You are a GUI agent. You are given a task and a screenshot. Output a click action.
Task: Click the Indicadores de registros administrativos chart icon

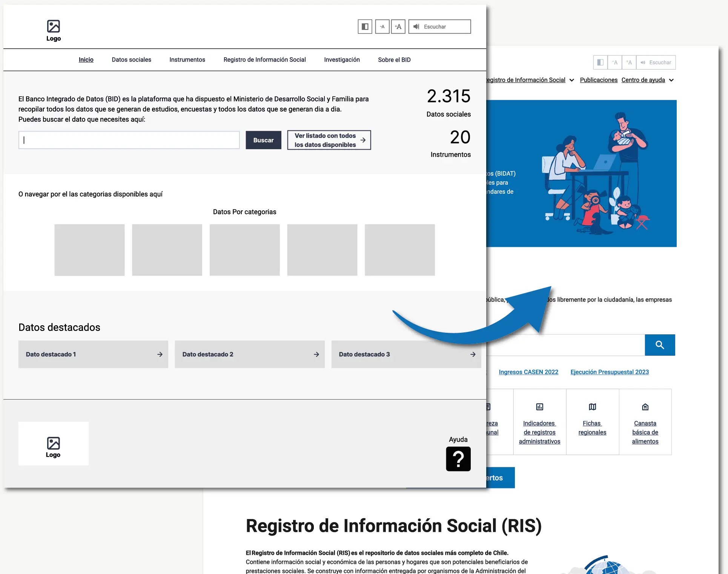(540, 407)
